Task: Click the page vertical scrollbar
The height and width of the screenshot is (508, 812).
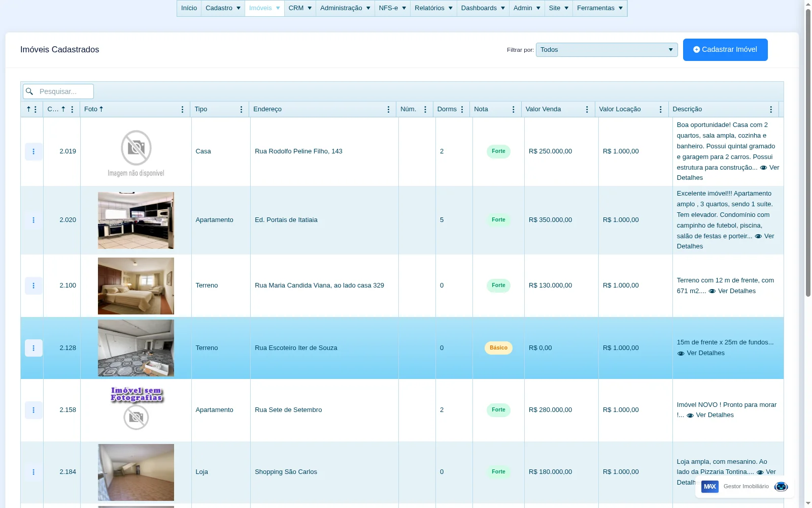Action: pyautogui.click(x=808, y=152)
